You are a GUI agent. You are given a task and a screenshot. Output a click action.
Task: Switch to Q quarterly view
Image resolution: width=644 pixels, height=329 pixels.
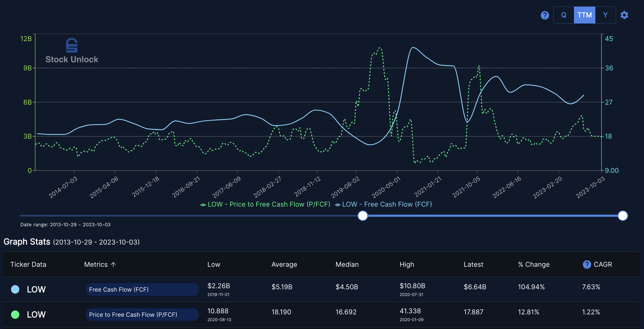click(564, 15)
